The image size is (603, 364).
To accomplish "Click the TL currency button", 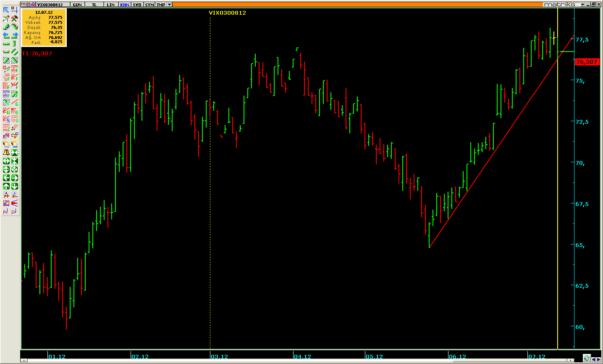I will pos(94,5).
